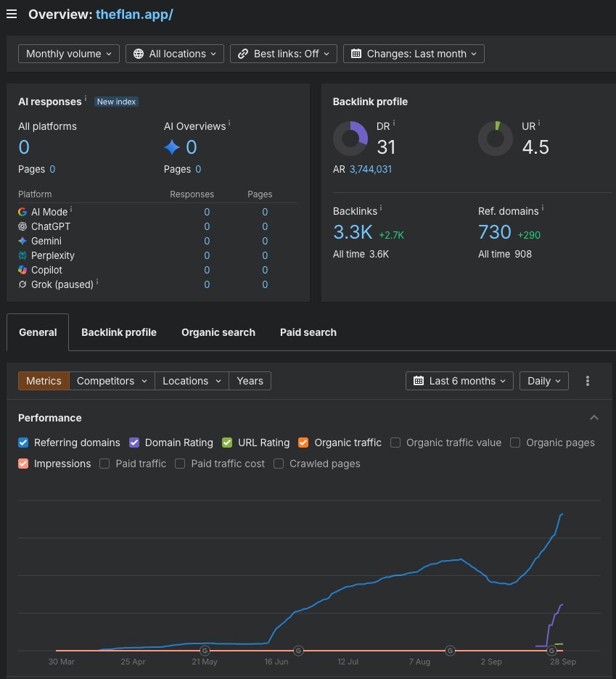
Task: Click the Backlinks 3.3K value
Action: (x=353, y=232)
